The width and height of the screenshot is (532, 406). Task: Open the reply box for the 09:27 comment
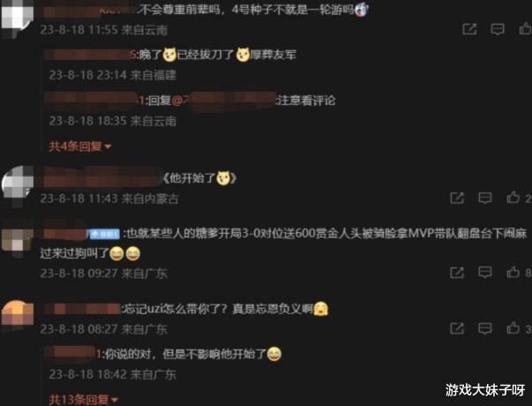point(485,272)
